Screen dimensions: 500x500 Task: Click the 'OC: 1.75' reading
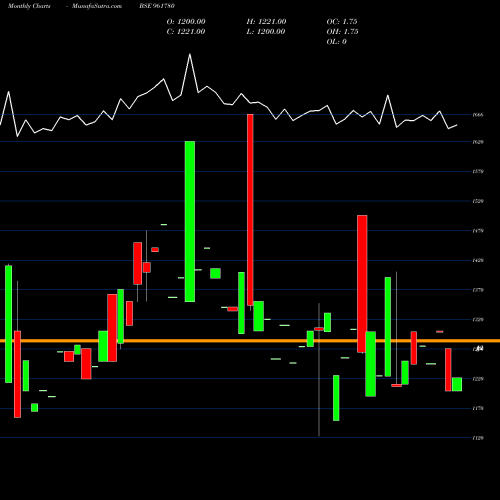342,22
